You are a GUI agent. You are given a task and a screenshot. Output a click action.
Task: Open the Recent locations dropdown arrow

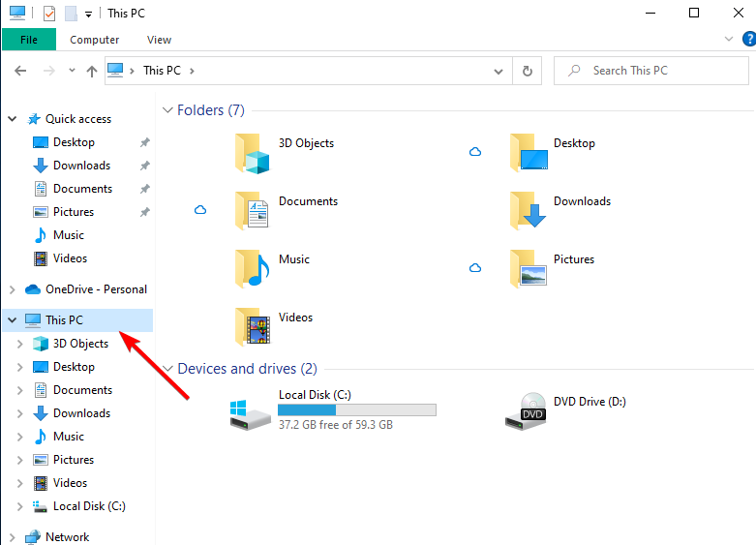(x=72, y=71)
